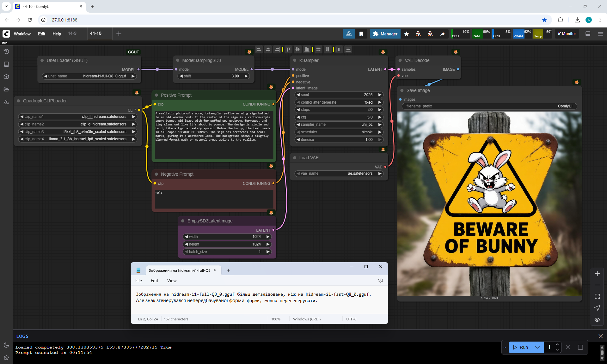The image size is (607, 364).
Task: Click the share arrow icon in toolbar
Action: click(442, 34)
